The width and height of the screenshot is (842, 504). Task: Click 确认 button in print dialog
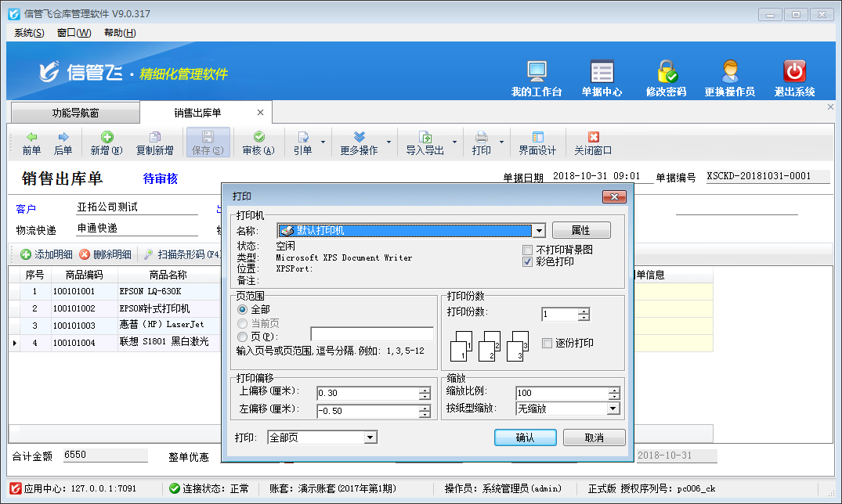525,437
